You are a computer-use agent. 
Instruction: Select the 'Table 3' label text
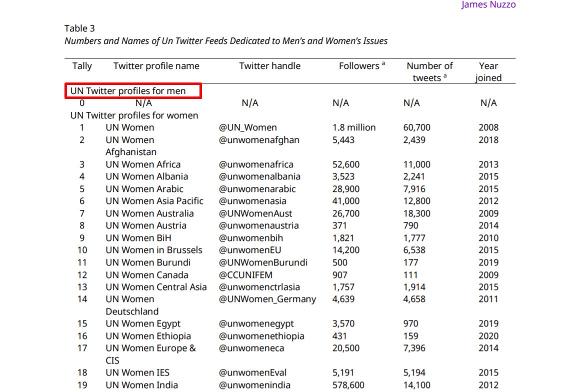(x=79, y=28)
